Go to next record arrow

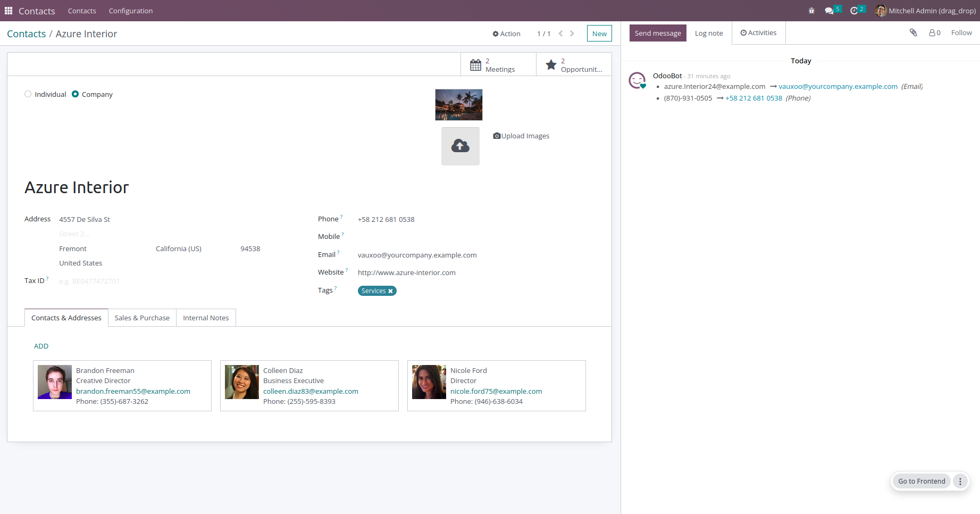click(x=572, y=34)
